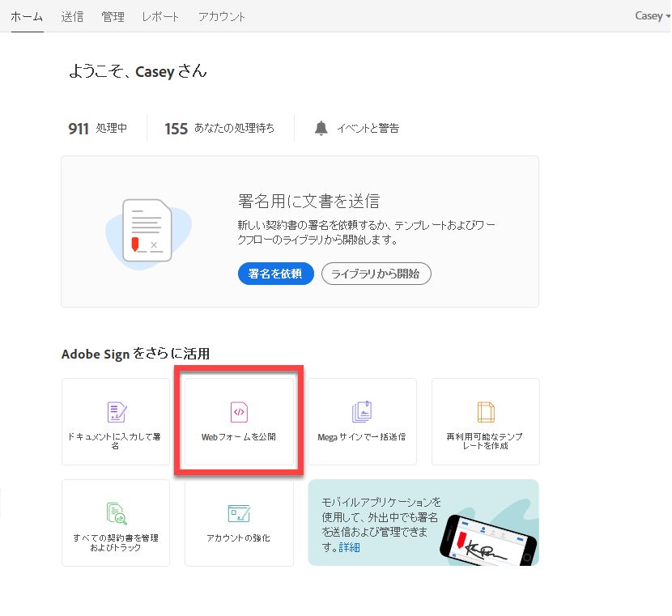Click ライブラリから開始 button

click(x=376, y=274)
